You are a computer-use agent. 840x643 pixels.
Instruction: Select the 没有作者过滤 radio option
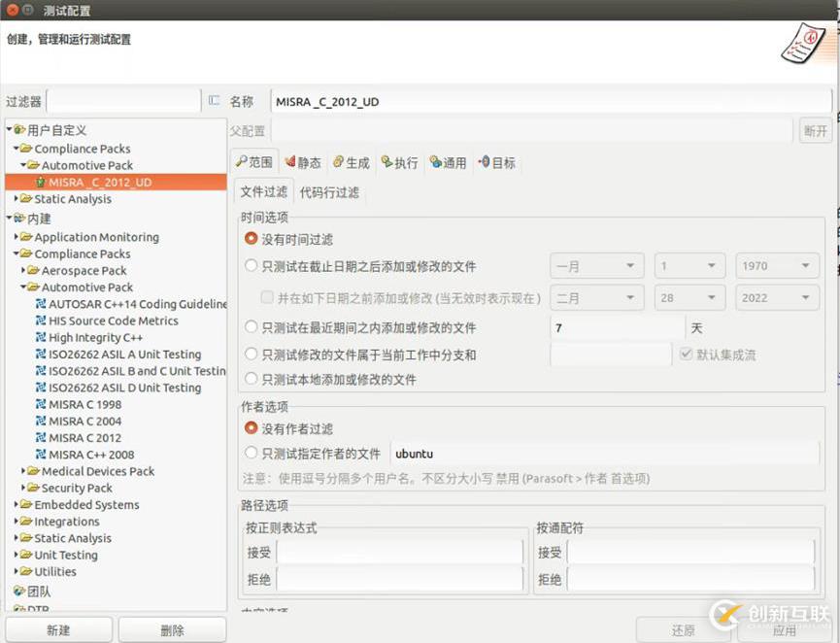click(251, 427)
